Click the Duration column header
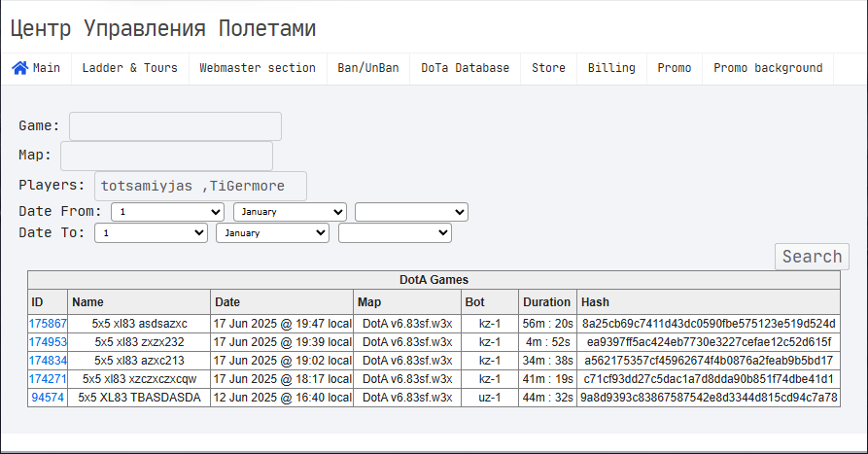Viewport: 868px width, 454px height. (547, 302)
